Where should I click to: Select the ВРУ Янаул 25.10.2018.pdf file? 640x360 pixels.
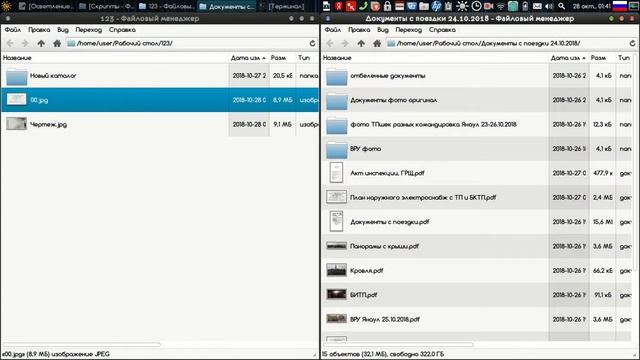[x=477, y=319]
